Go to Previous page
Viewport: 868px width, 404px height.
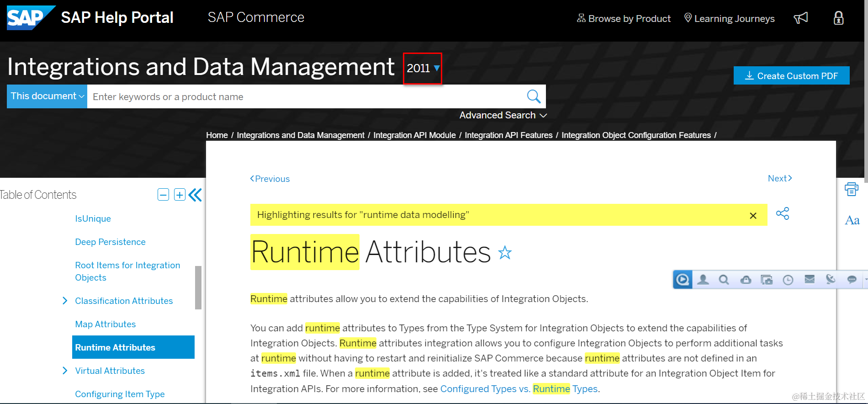pos(270,179)
